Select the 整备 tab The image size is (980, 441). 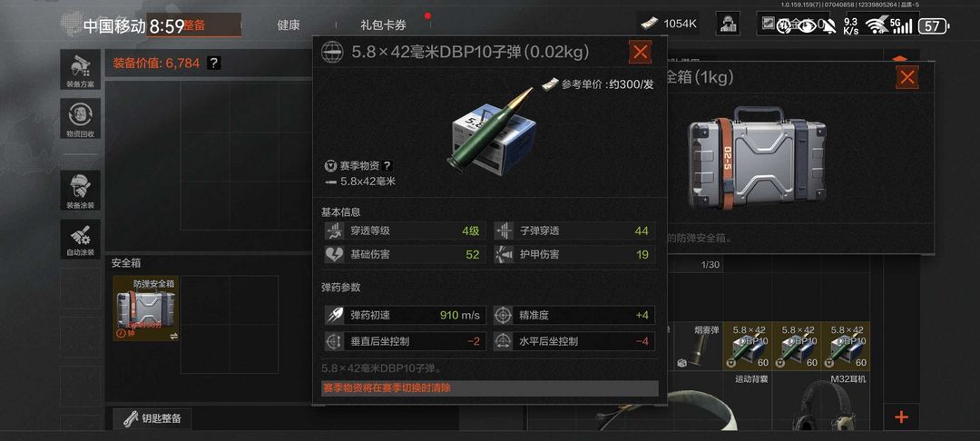[x=194, y=25]
